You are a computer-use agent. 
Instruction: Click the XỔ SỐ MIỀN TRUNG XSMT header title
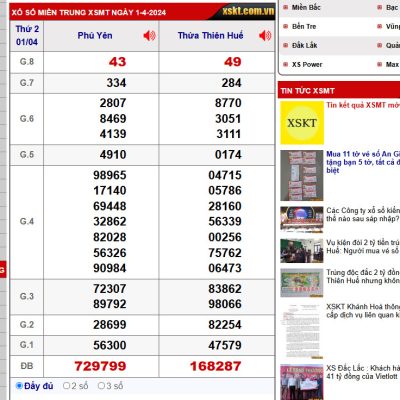click(x=89, y=13)
